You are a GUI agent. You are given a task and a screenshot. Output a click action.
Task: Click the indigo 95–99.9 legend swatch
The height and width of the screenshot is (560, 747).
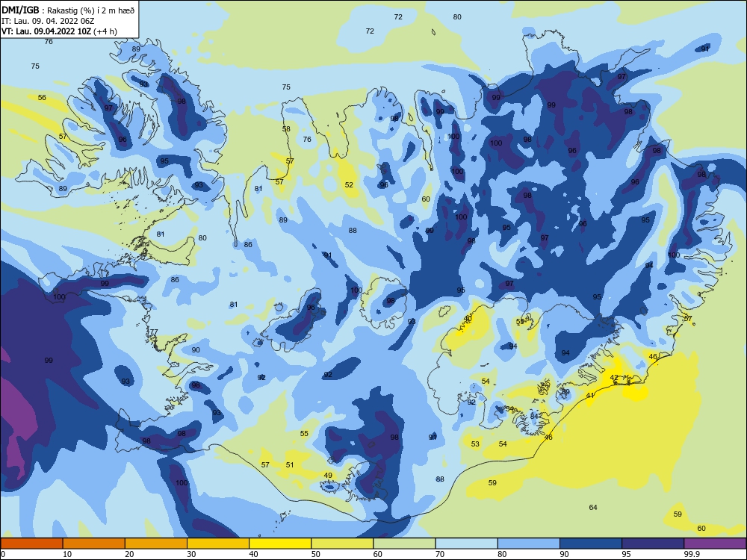(x=653, y=544)
